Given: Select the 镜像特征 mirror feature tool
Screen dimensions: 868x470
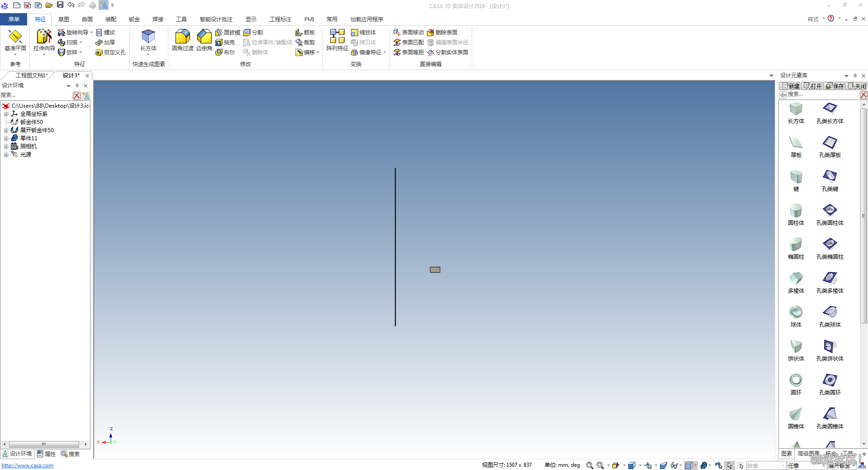Looking at the screenshot, I should [366, 52].
